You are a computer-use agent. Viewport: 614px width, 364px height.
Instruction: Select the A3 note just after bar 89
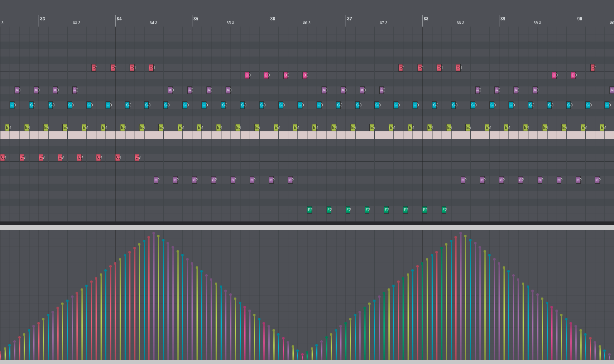pos(516,90)
